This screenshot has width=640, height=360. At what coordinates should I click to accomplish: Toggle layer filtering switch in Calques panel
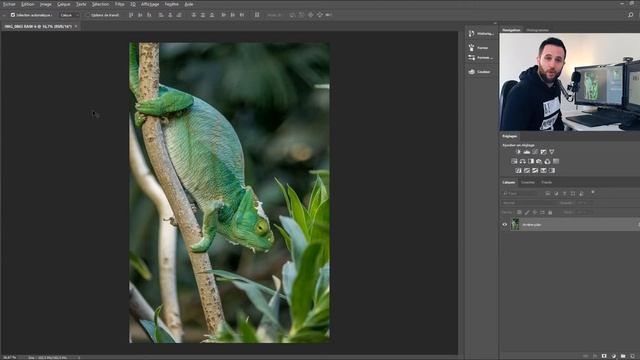pos(593,192)
